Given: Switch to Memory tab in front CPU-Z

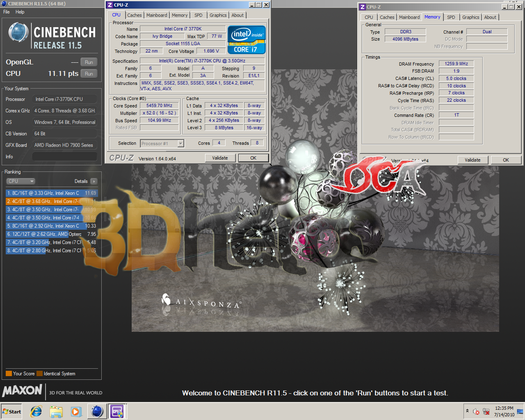Looking at the screenshot, I should pos(180,15).
